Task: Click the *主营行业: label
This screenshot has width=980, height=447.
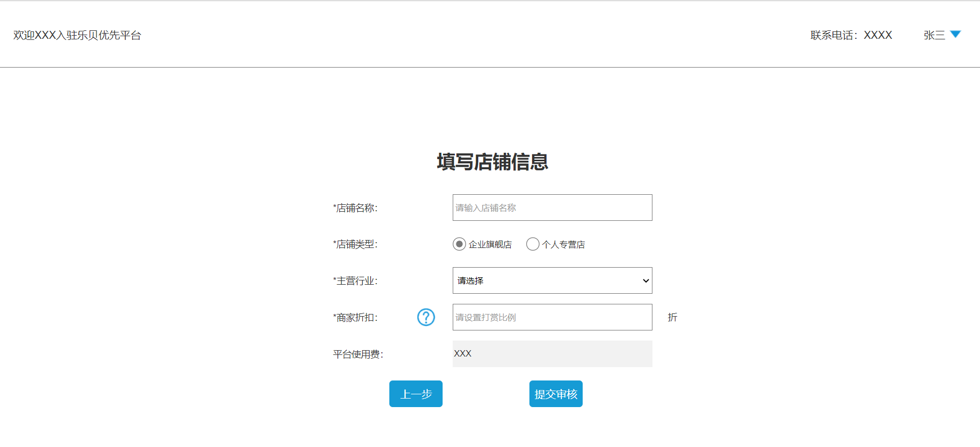Action: click(355, 280)
